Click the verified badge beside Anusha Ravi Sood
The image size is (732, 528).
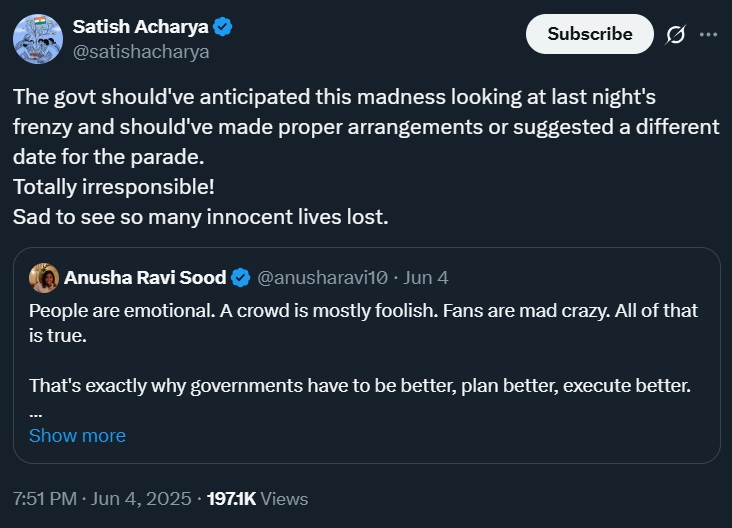click(241, 278)
